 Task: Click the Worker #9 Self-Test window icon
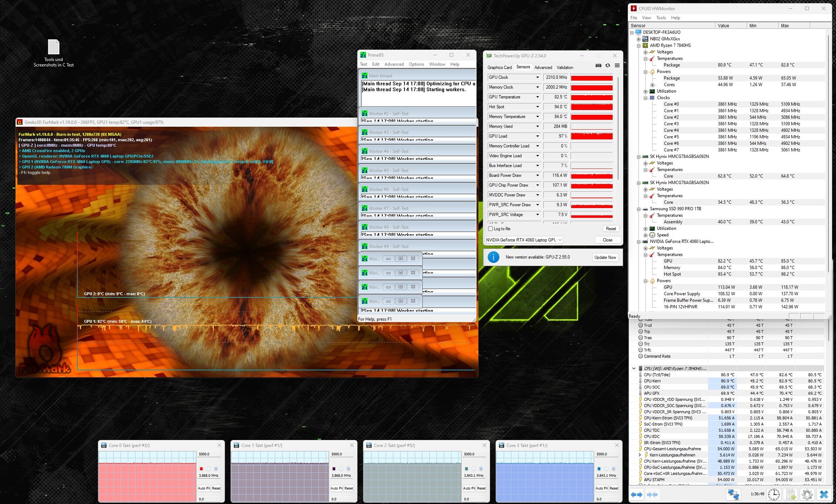coord(364,246)
